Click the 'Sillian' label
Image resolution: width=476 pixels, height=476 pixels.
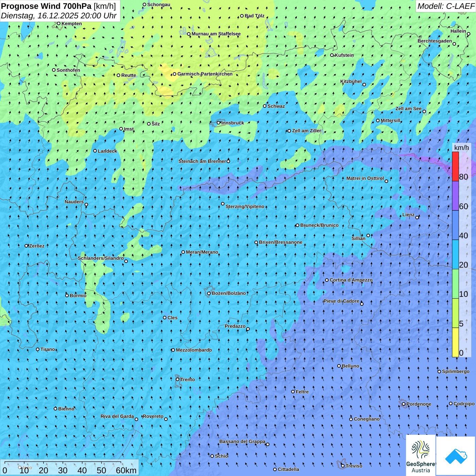tap(358, 238)
